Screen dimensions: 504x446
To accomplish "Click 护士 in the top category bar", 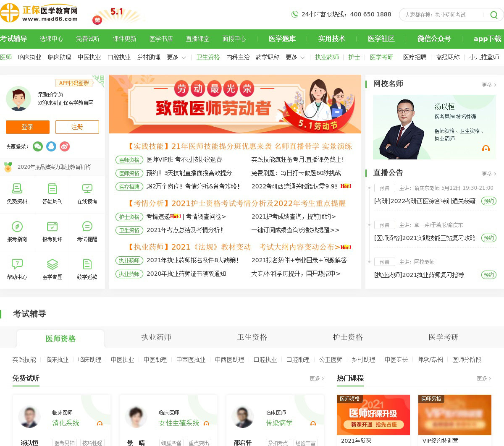I will point(354,57).
